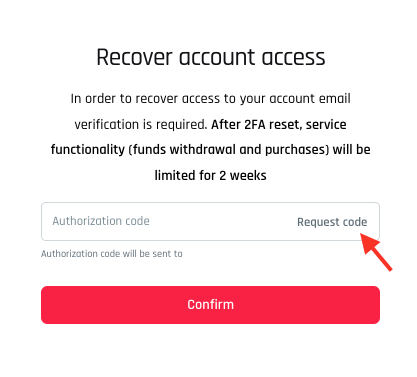The height and width of the screenshot is (377, 417).
Task: Click the Request code link
Action: 332,222
